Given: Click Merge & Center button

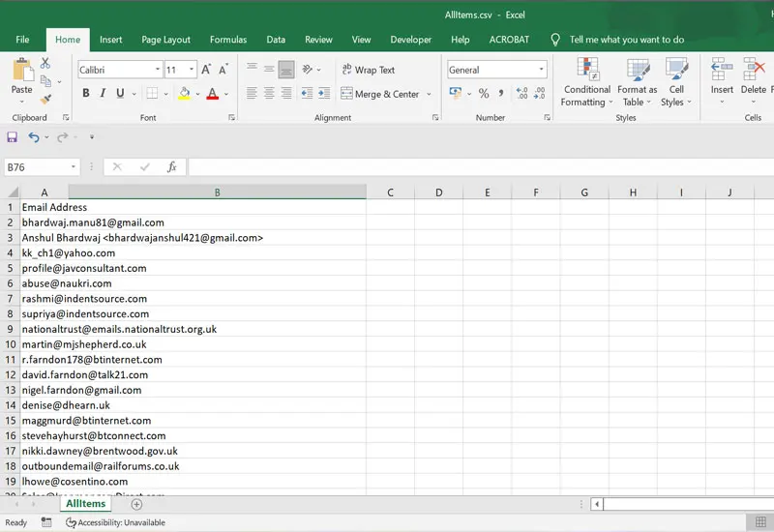Looking at the screenshot, I should (x=380, y=94).
